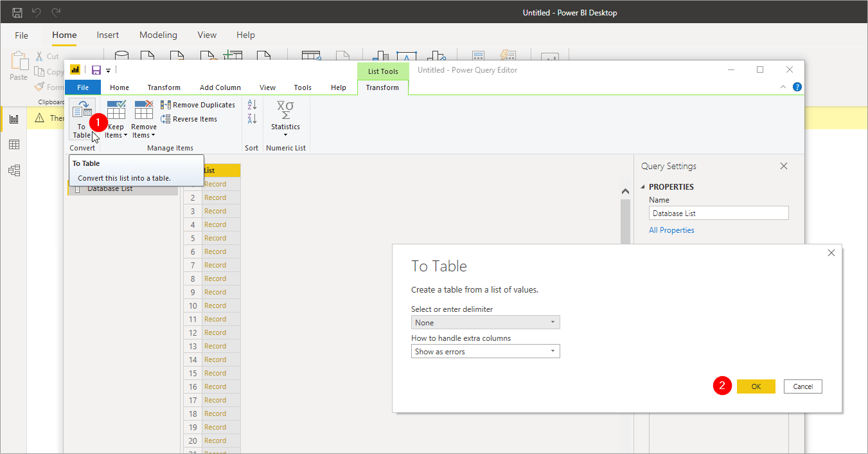Sort list ascending with A-Z icon
Image resolution: width=868 pixels, height=454 pixels.
(x=252, y=105)
